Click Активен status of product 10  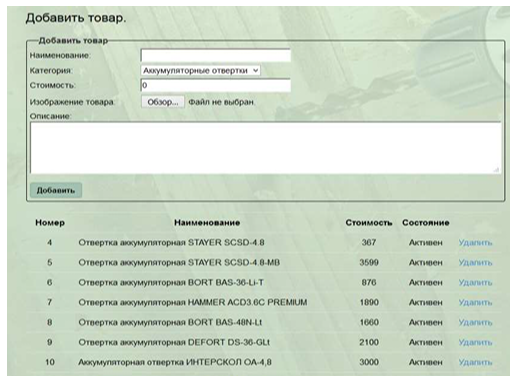coord(426,362)
